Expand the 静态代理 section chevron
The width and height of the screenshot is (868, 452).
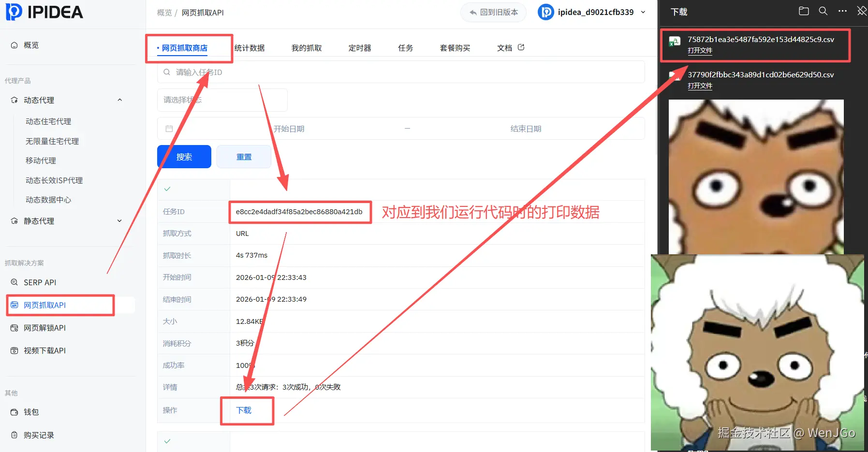click(x=120, y=221)
